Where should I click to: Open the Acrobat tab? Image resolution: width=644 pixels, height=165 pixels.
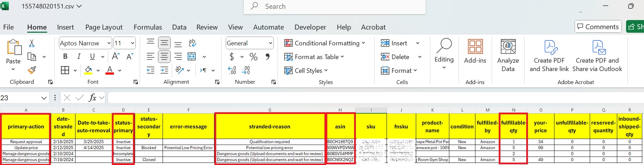point(373,27)
